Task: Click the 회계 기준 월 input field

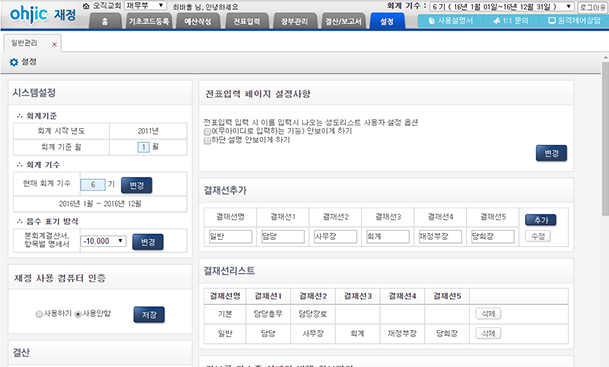Action: click(144, 147)
